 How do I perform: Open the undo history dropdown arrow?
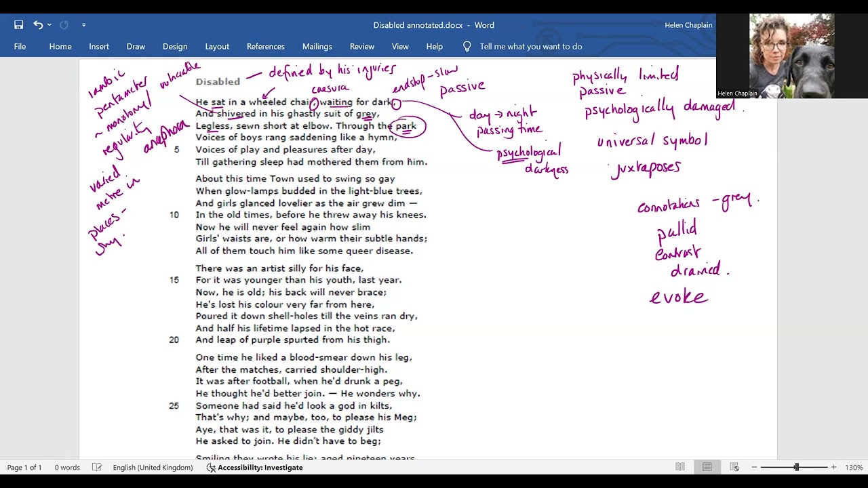(50, 25)
